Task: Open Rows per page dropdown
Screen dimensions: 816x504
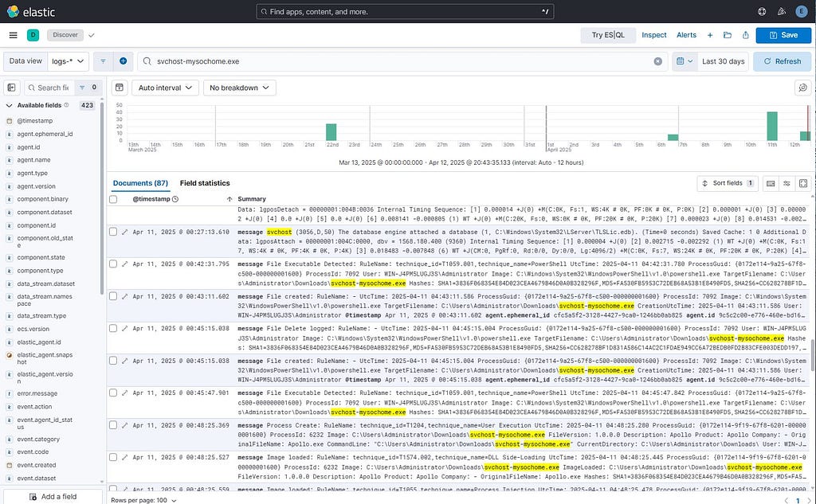Action: tap(143, 500)
